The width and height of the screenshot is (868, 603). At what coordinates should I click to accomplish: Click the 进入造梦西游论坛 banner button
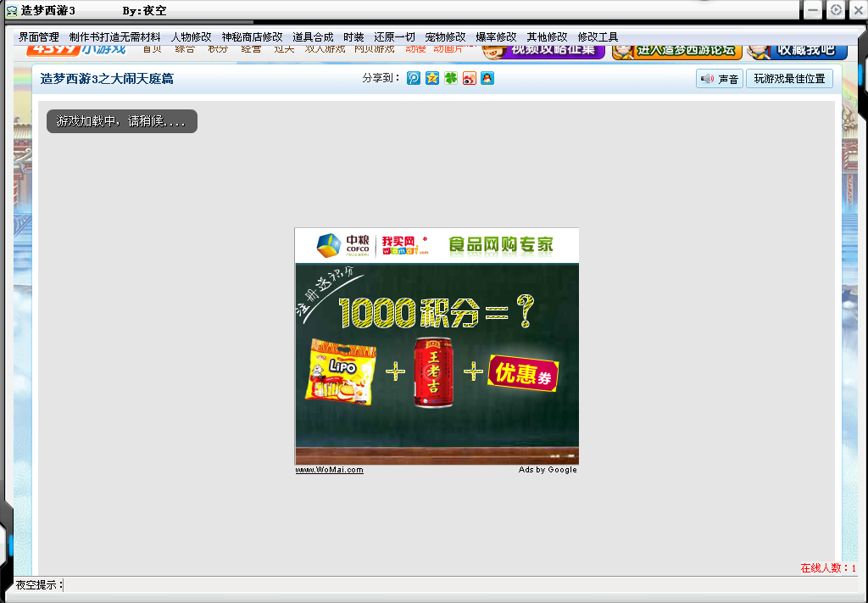[x=677, y=52]
